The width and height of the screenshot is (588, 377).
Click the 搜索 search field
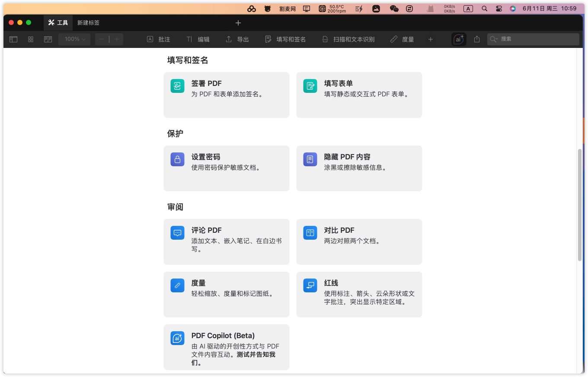point(536,39)
